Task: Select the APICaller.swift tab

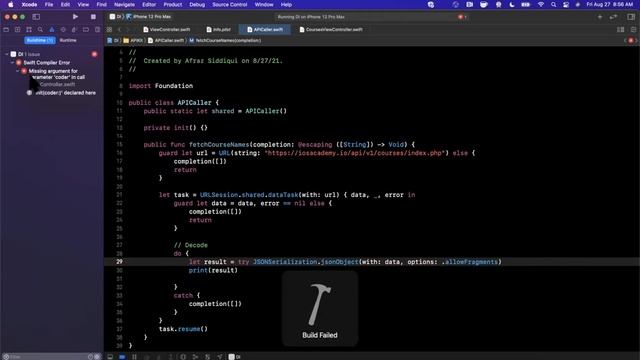Action: (264, 29)
